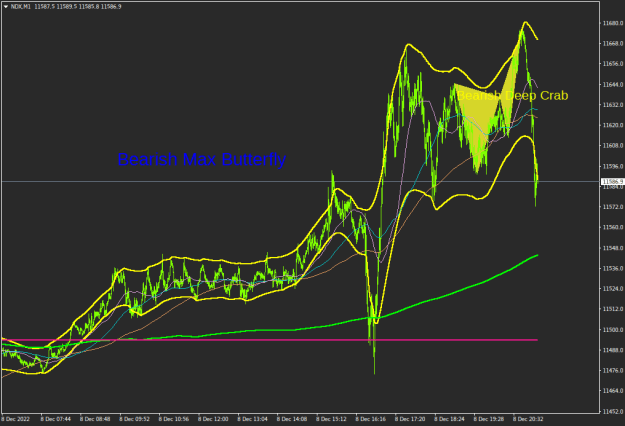Click the 8 Dec 07:44 time label
The image size is (625, 426).
(x=55, y=419)
